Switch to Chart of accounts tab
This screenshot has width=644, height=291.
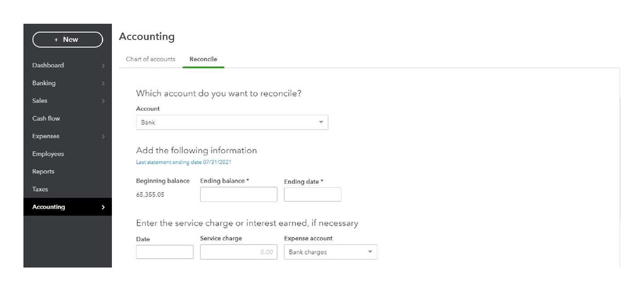[x=150, y=59]
